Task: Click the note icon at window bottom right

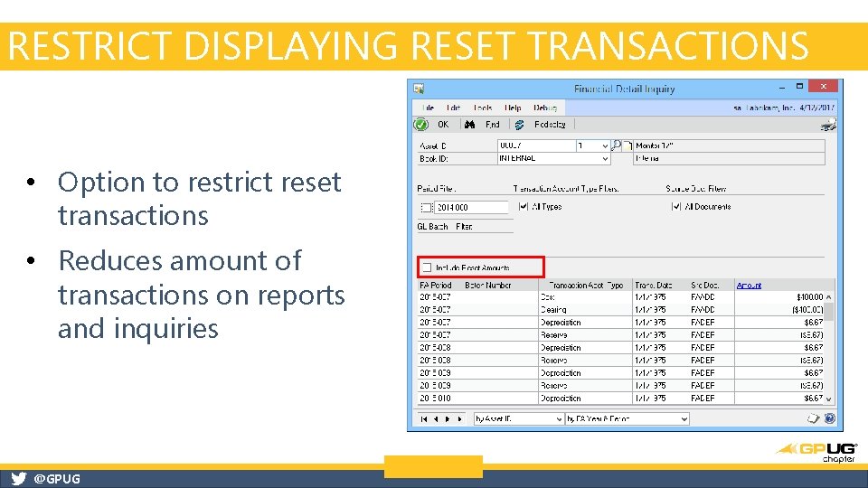Action: [x=813, y=418]
